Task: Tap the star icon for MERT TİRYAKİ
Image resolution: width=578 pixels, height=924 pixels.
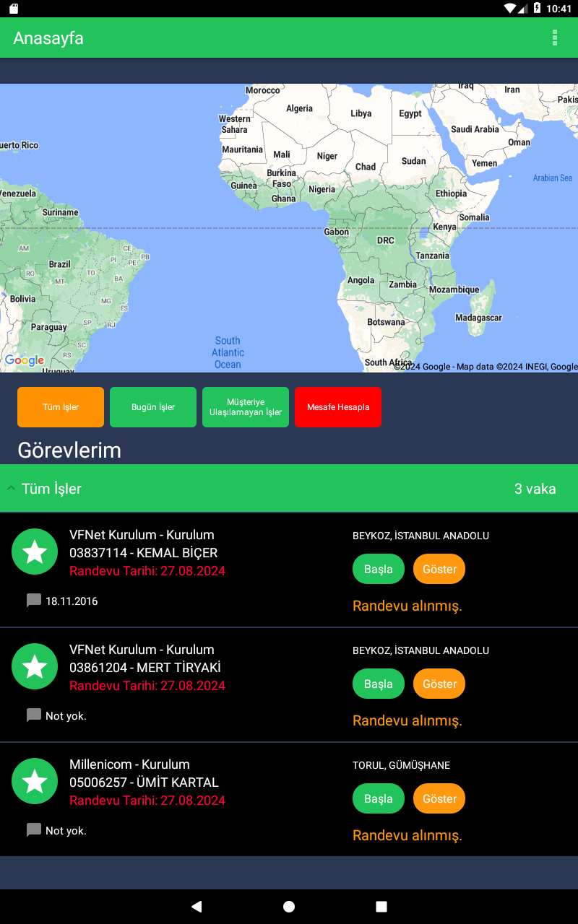Action: (35, 667)
